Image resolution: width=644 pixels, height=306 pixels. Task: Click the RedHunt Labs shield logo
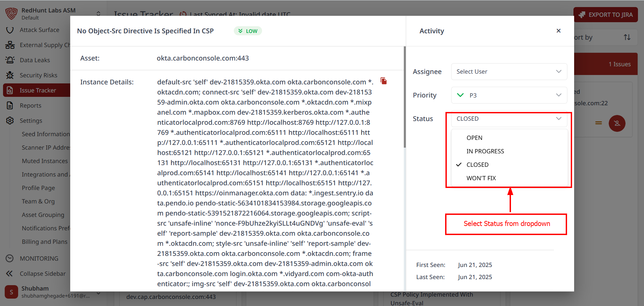coord(11,14)
